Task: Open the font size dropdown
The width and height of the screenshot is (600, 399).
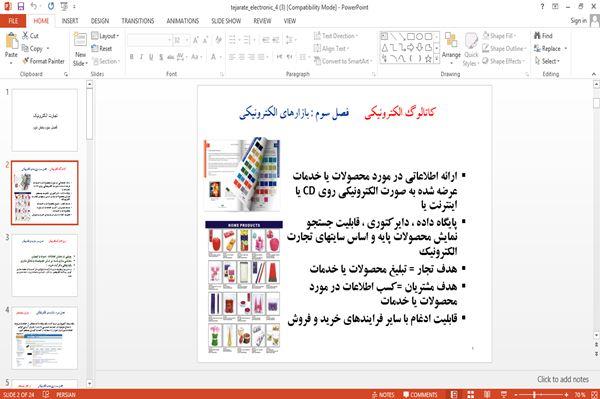Action: tap(187, 40)
